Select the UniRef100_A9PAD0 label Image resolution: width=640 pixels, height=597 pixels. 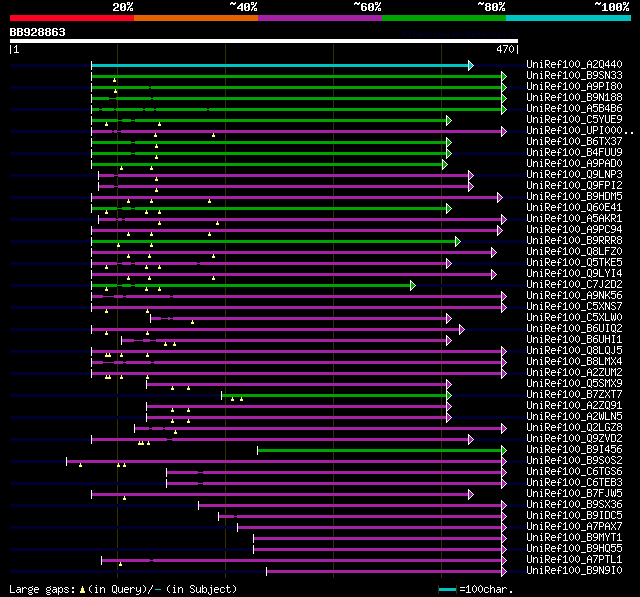574,164
